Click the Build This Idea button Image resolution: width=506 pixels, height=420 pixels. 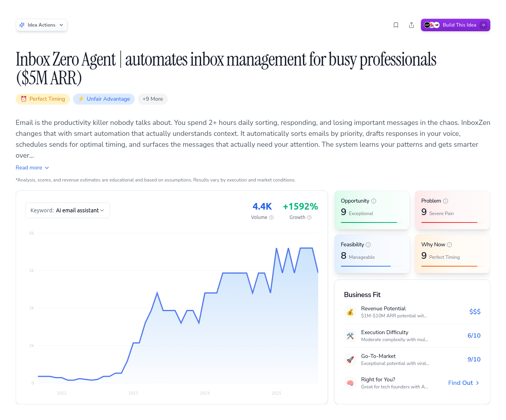pos(455,25)
